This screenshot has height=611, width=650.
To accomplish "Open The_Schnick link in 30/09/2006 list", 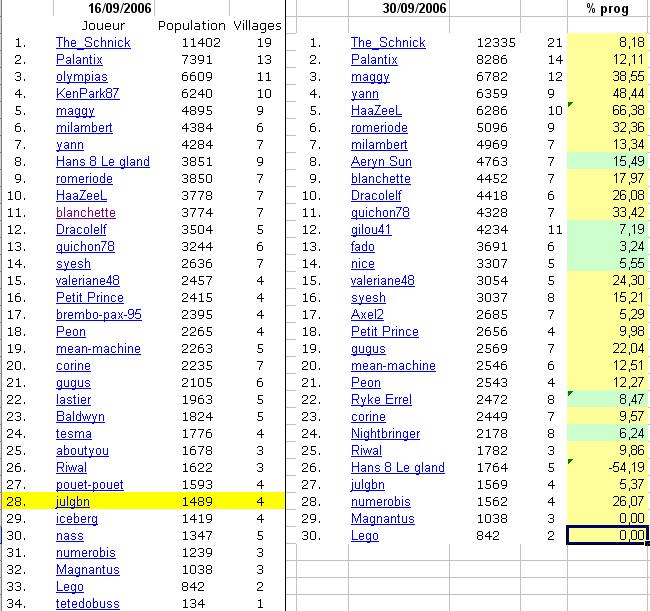I will (x=388, y=43).
